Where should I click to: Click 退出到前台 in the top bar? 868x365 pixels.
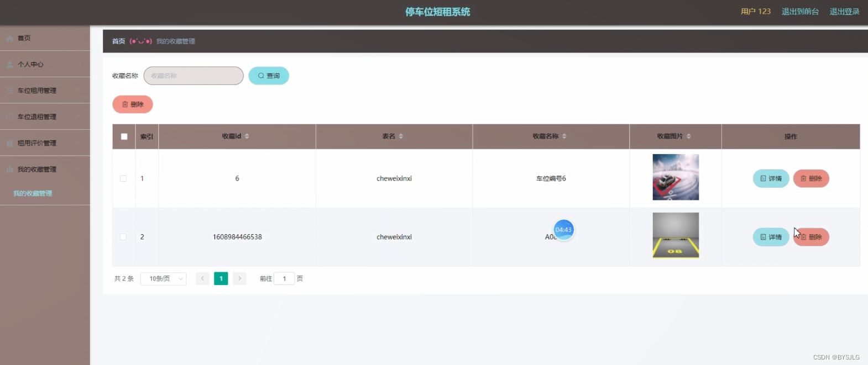click(800, 12)
